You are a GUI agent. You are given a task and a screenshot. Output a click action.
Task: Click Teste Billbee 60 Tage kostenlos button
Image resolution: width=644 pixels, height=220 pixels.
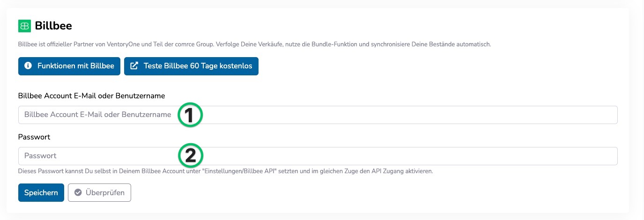[x=191, y=66]
